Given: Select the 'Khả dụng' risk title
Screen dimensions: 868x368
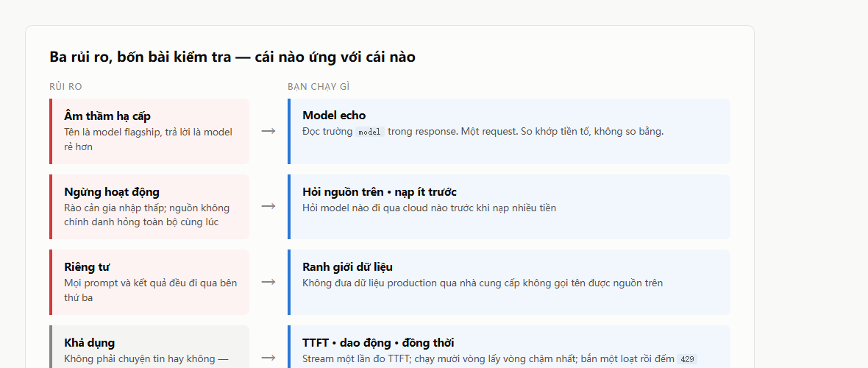Looking at the screenshot, I should point(90,343).
